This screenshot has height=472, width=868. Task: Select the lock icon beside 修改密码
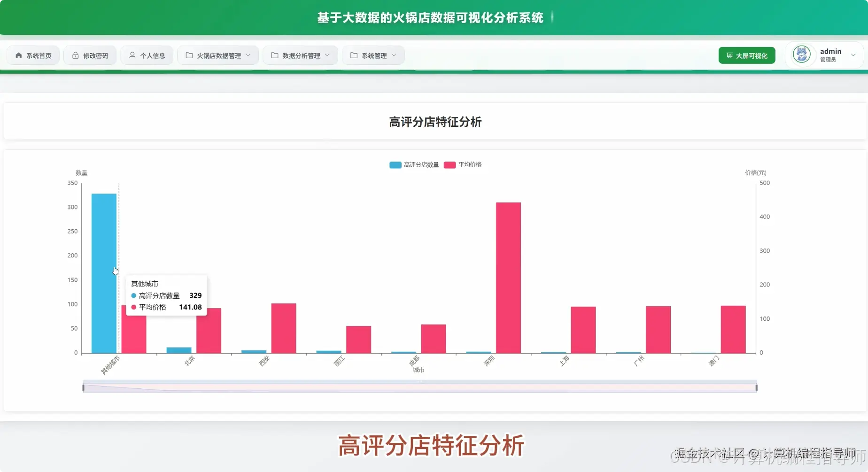pos(75,55)
